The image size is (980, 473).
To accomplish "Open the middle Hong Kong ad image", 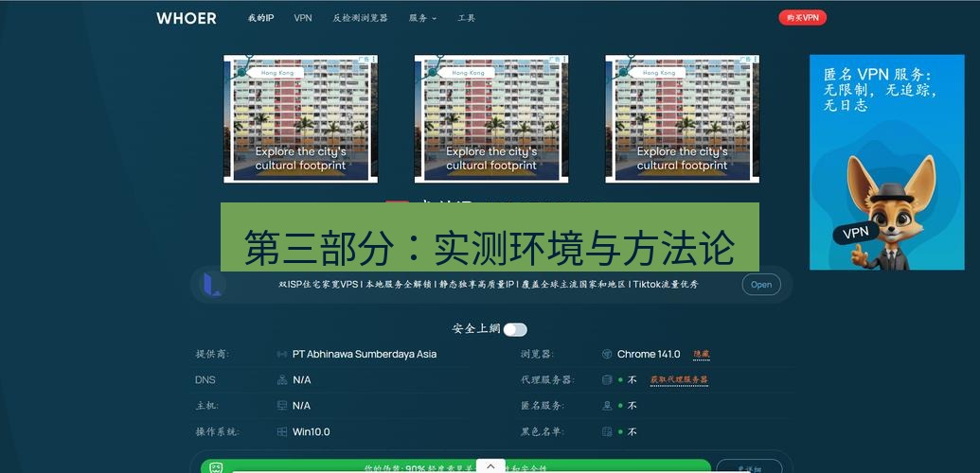I will click(x=491, y=118).
